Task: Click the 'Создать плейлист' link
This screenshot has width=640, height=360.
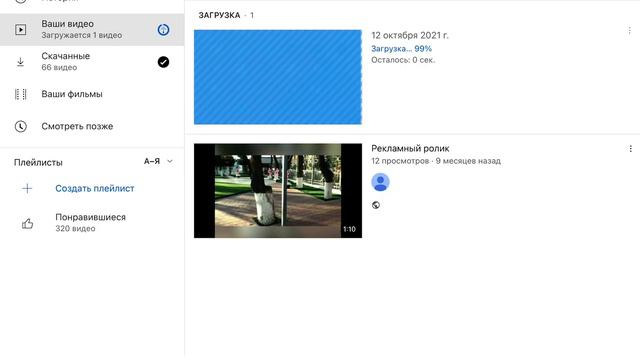Action: tap(95, 188)
